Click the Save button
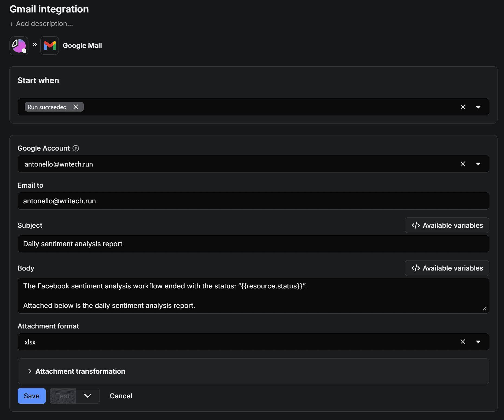The image size is (504, 420). point(31,396)
